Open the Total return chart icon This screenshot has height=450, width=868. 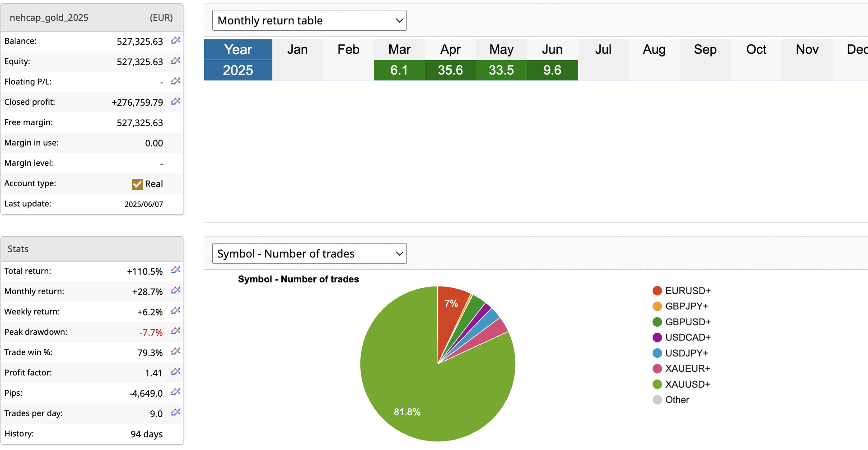[x=176, y=270]
